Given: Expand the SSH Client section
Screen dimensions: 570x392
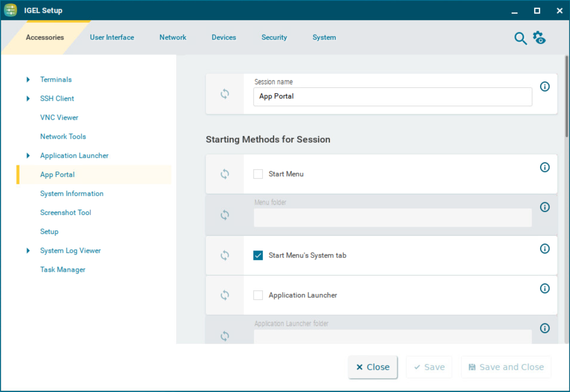Looking at the screenshot, I should pyautogui.click(x=28, y=98).
